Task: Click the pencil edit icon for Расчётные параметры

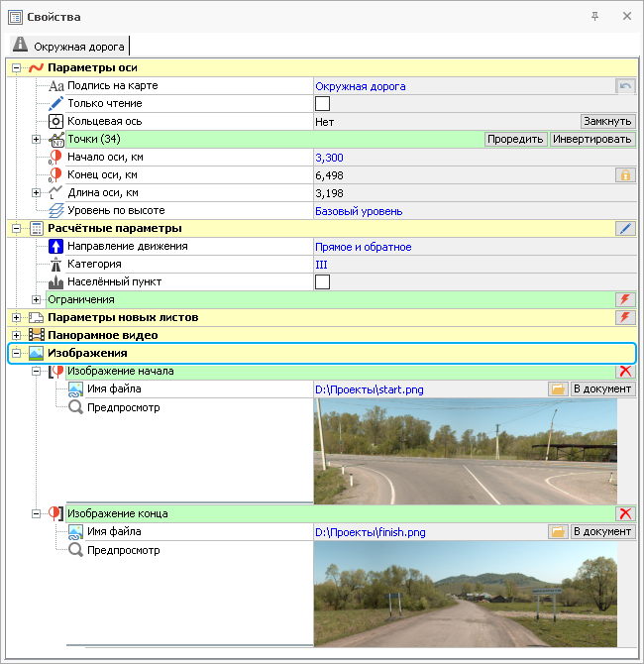Action: pyautogui.click(x=625, y=228)
